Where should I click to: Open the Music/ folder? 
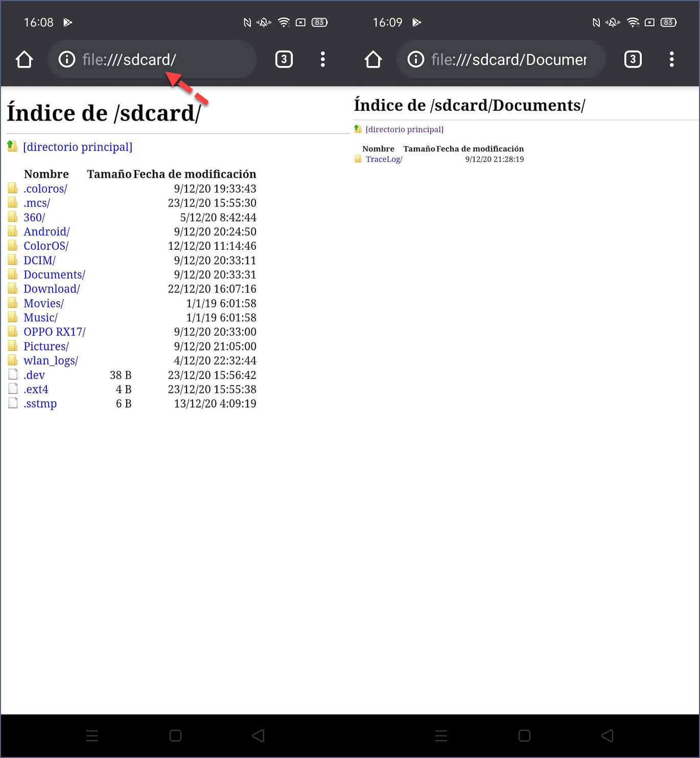click(40, 317)
